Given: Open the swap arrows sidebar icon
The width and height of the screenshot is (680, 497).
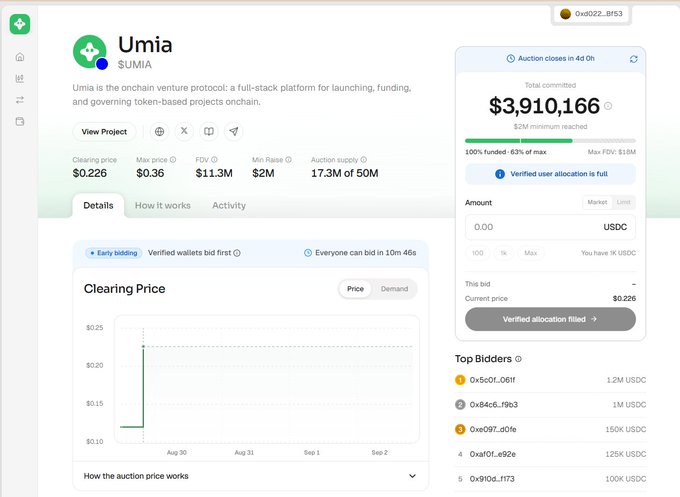Looking at the screenshot, I should pyautogui.click(x=20, y=100).
